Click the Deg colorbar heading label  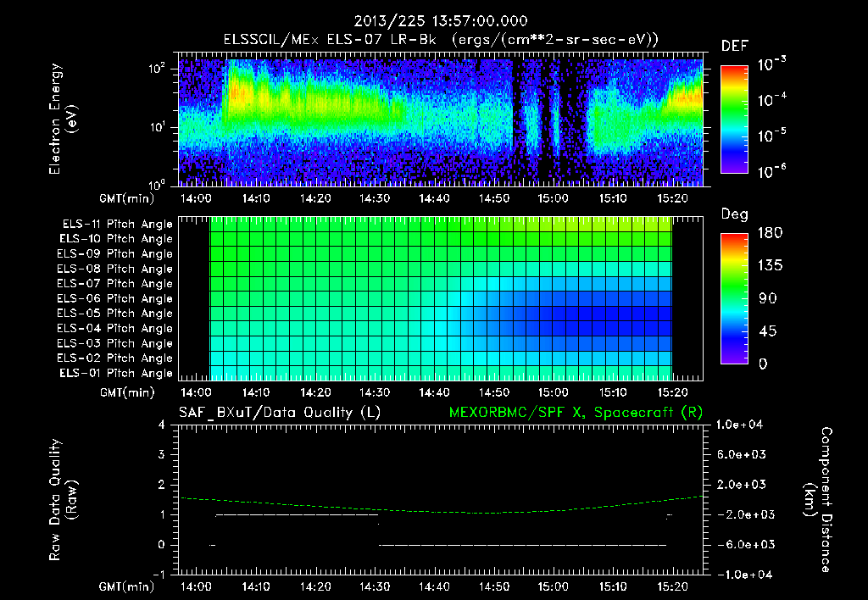coord(735,214)
